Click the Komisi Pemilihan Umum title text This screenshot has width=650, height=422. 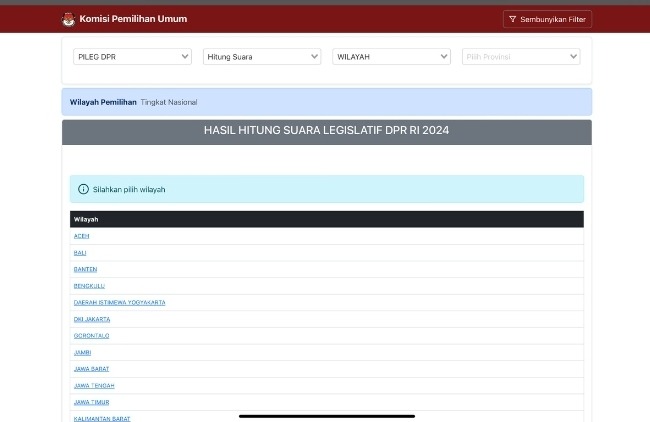coord(133,19)
